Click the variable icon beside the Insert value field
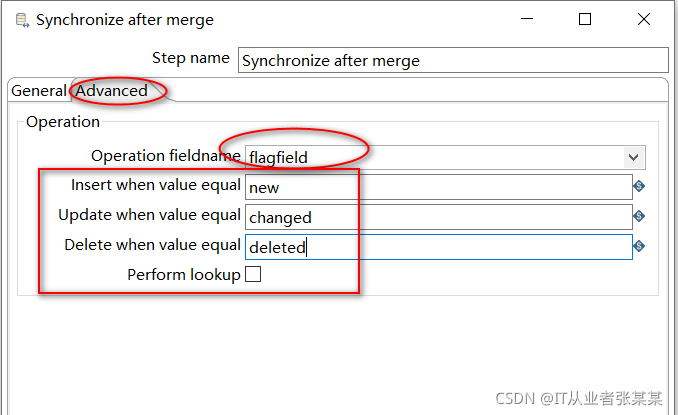The image size is (678, 415). click(x=639, y=186)
